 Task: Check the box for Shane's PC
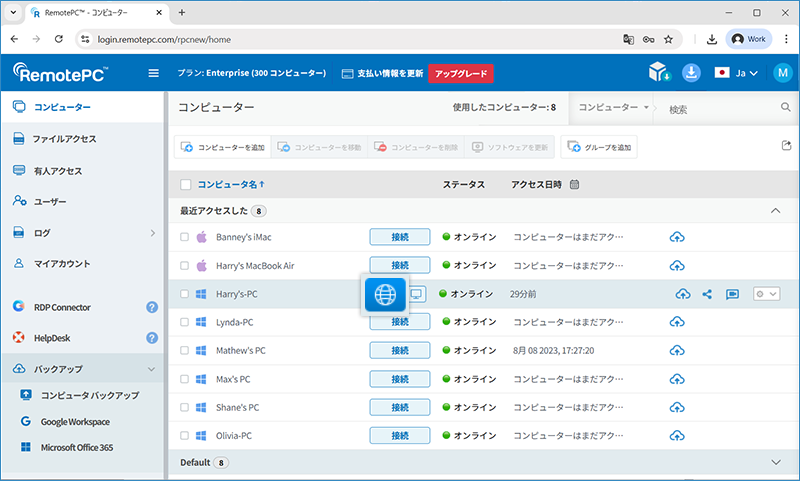[x=184, y=408]
